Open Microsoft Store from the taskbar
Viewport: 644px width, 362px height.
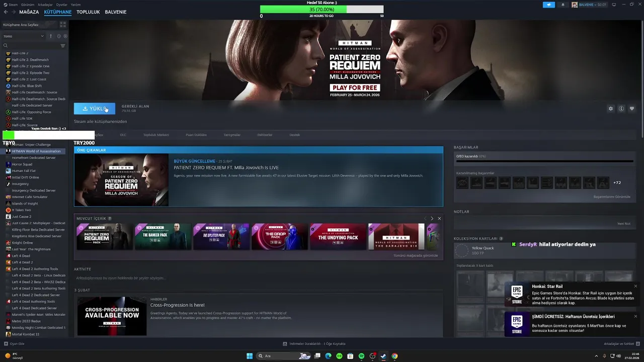350,356
